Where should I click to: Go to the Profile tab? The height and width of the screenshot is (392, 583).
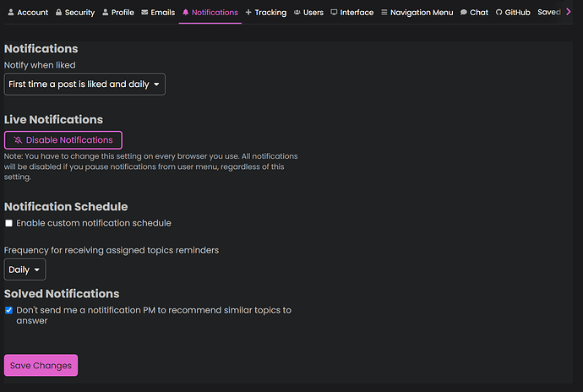pos(117,13)
